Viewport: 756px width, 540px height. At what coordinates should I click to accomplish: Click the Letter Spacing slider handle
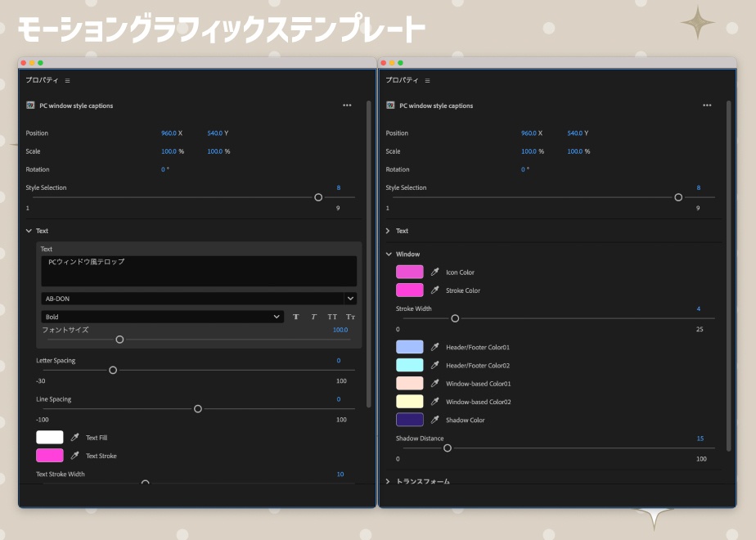point(113,371)
